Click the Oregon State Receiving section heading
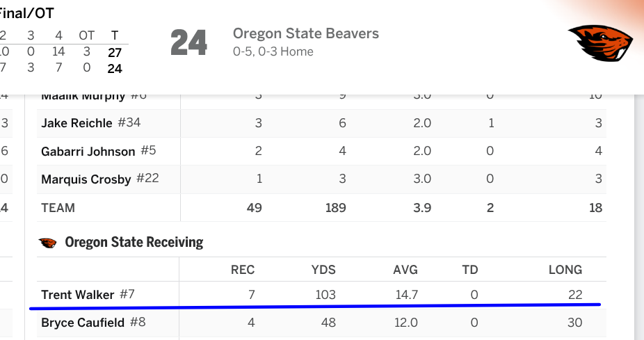The height and width of the screenshot is (340, 644). coord(134,242)
